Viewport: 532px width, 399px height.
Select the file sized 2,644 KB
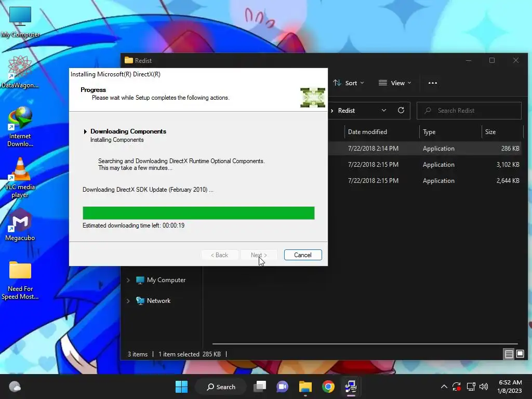[425, 180]
